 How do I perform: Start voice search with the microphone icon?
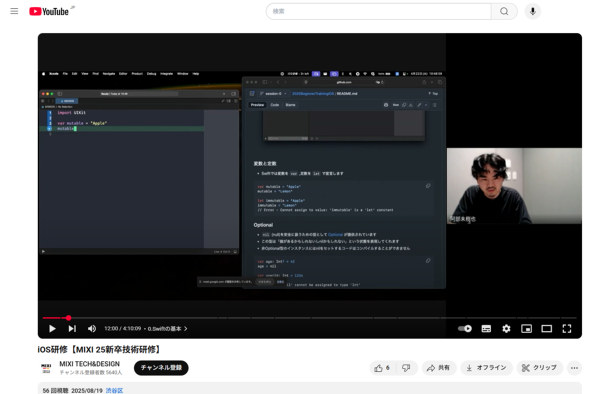click(x=532, y=11)
